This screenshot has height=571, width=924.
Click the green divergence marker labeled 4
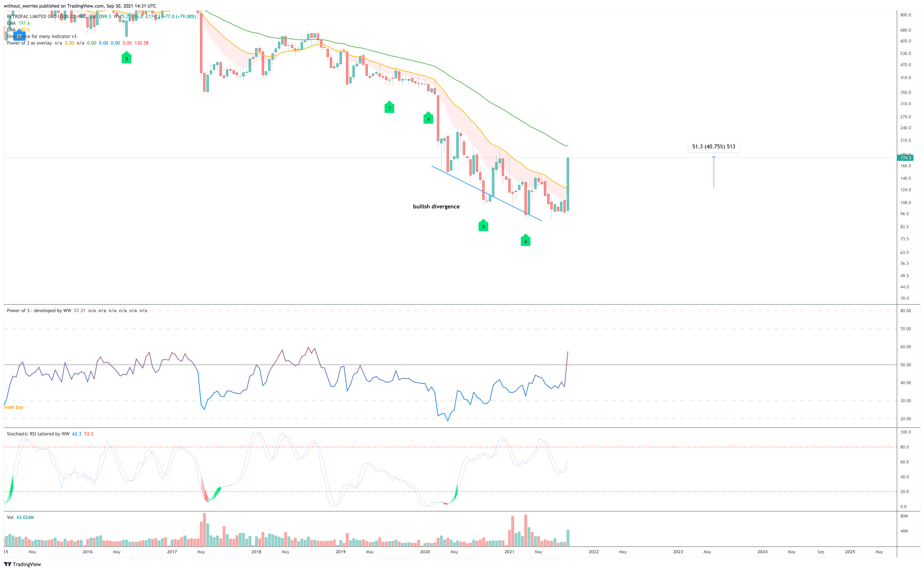428,118
